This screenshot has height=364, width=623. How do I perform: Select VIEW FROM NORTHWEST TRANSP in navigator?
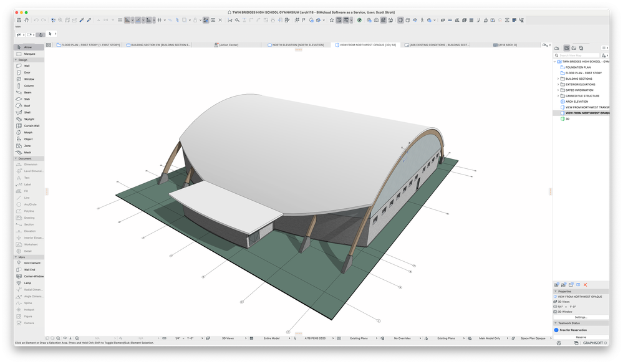(584, 107)
